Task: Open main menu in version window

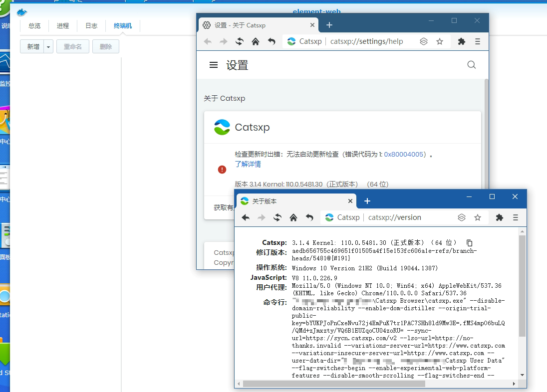Action: click(x=516, y=217)
